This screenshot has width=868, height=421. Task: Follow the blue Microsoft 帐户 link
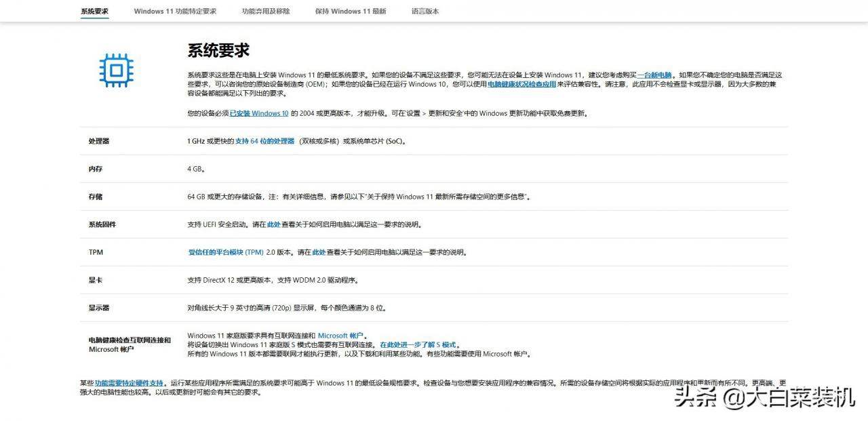point(342,336)
